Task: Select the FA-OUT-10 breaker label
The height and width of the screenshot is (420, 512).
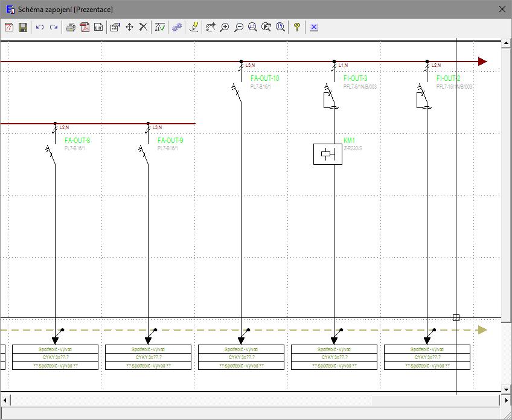Action: (x=265, y=78)
